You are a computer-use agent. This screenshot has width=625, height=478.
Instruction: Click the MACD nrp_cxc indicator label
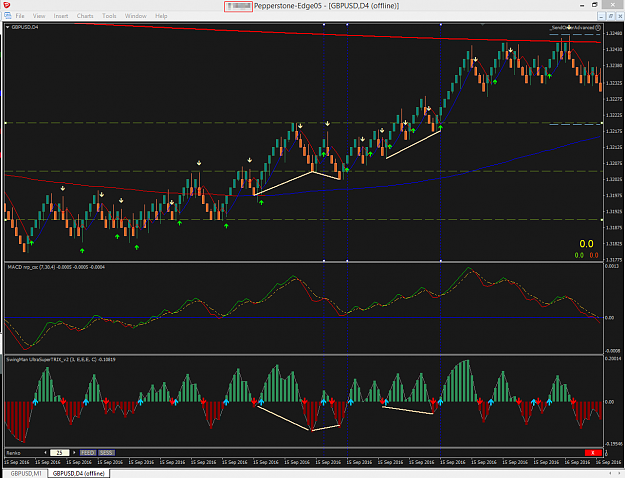tap(56, 267)
